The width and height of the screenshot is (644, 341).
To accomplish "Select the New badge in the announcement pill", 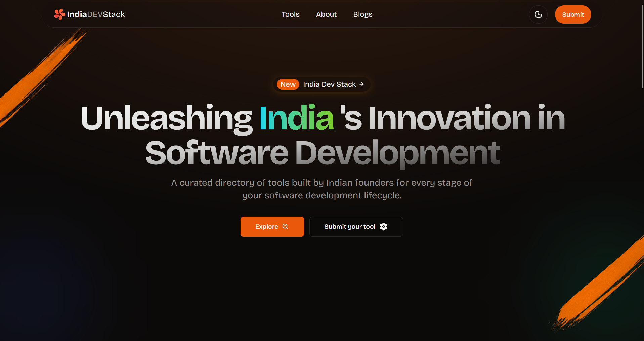I will 288,84.
